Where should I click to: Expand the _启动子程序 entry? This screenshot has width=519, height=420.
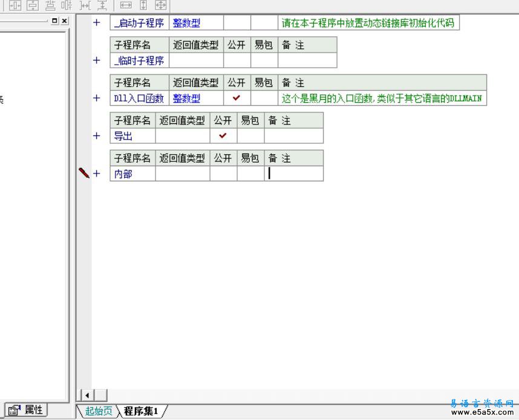[96, 22]
